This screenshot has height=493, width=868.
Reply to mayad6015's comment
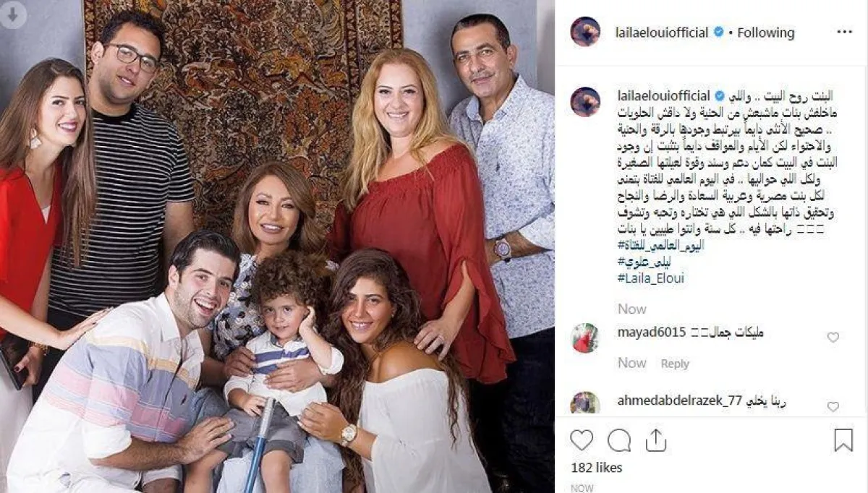[675, 364]
